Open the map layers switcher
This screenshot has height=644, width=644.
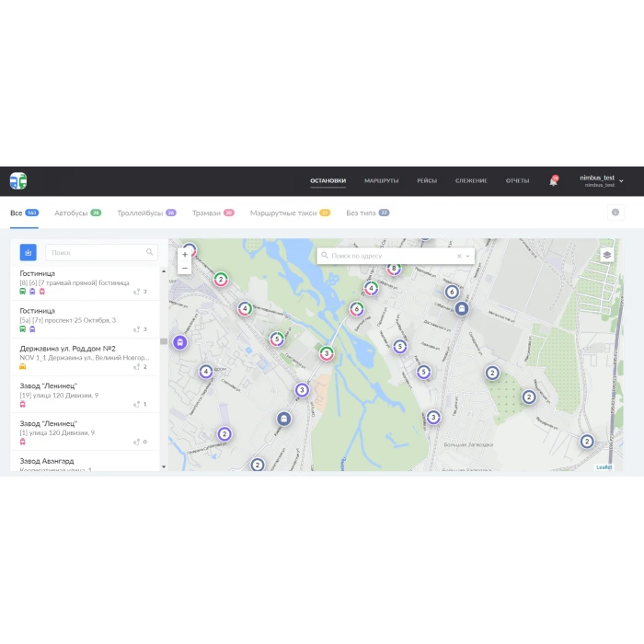pos(606,255)
